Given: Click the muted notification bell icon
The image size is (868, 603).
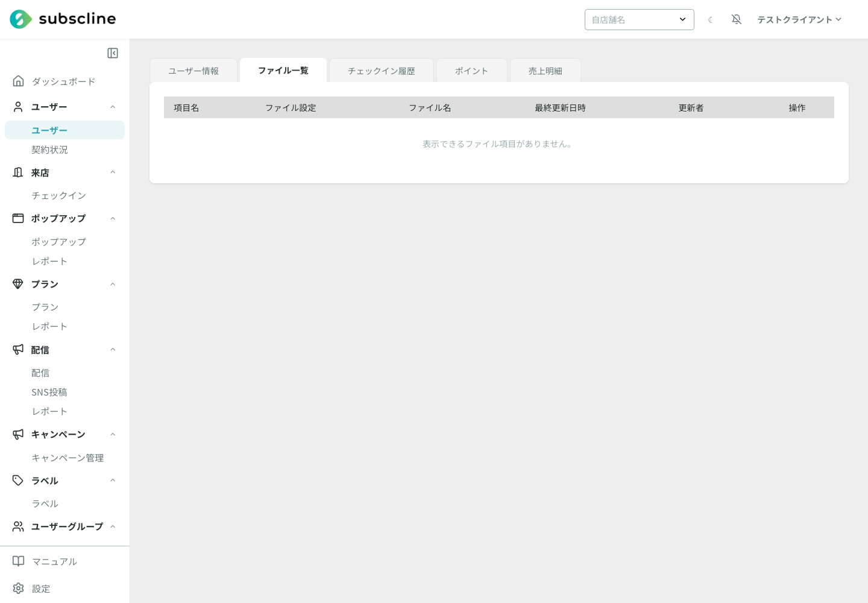Looking at the screenshot, I should tap(737, 19).
